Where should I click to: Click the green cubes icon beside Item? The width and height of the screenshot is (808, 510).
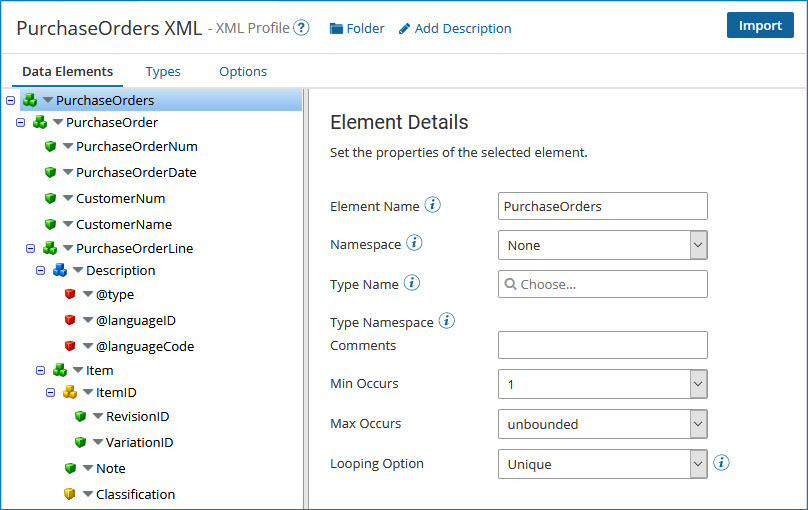[60, 370]
